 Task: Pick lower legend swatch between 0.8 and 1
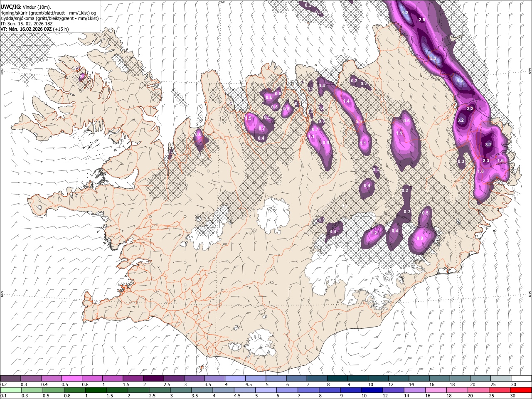tap(75, 390)
